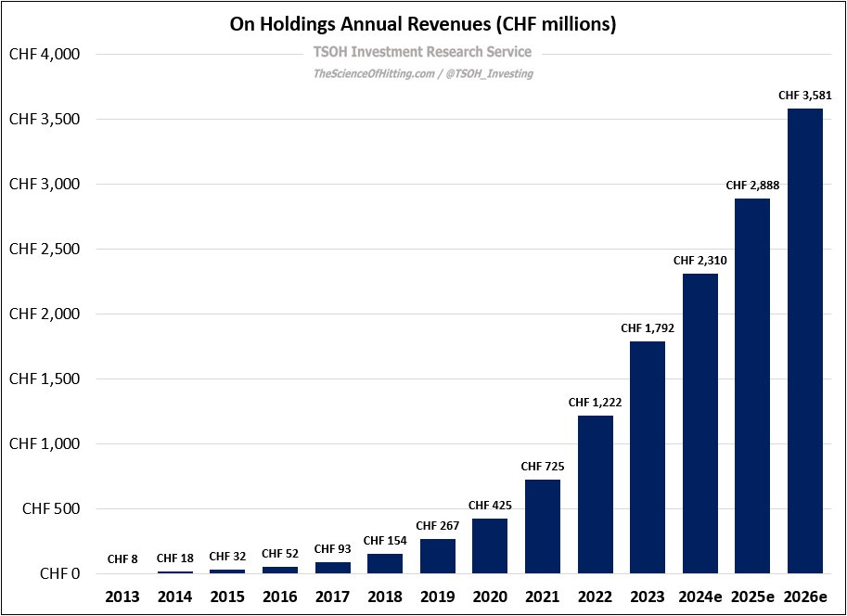Click the CHF 93 data label
The height and width of the screenshot is (616, 847).
pos(333,549)
